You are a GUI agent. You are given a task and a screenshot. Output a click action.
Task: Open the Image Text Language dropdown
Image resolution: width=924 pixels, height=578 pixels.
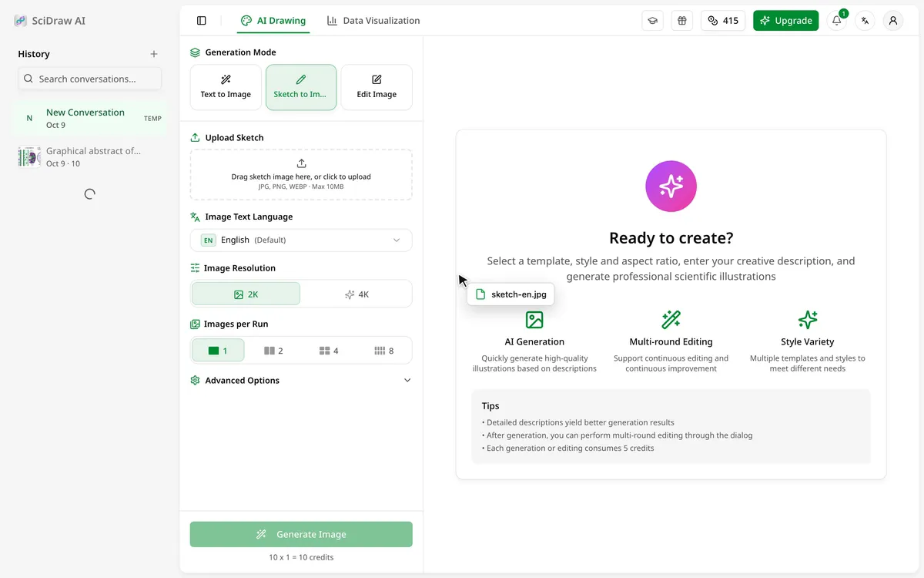301,240
